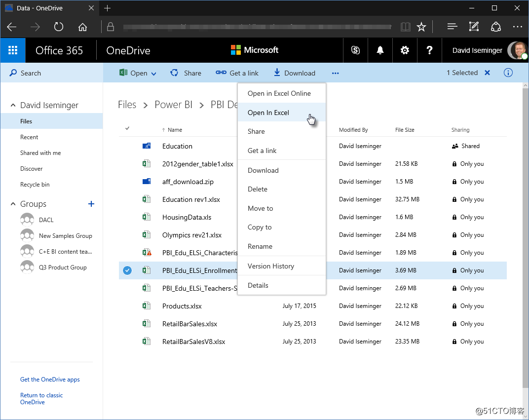The height and width of the screenshot is (420, 529).
Task: Click Return to classic OneDrive link
Action: 41,398
